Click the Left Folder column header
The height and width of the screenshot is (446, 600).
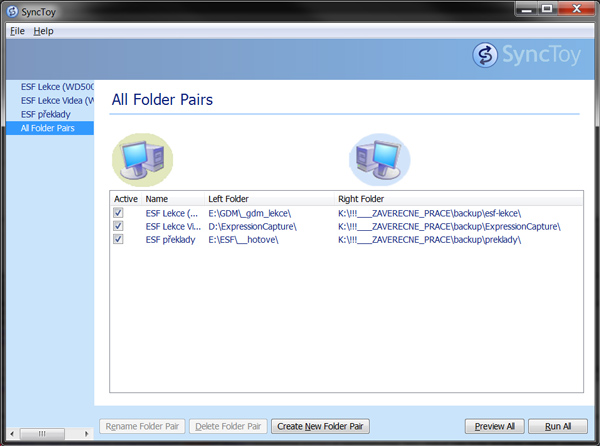coord(230,199)
